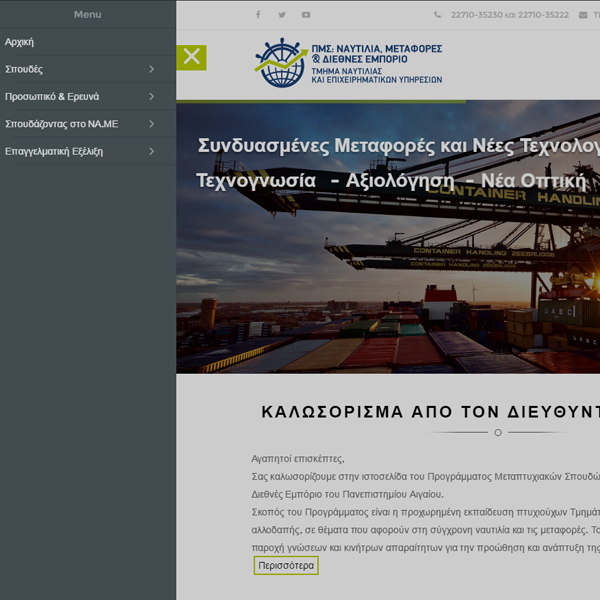Screen dimensions: 600x600
Task: Select Αρχική in the side menu
Action: coord(20,42)
